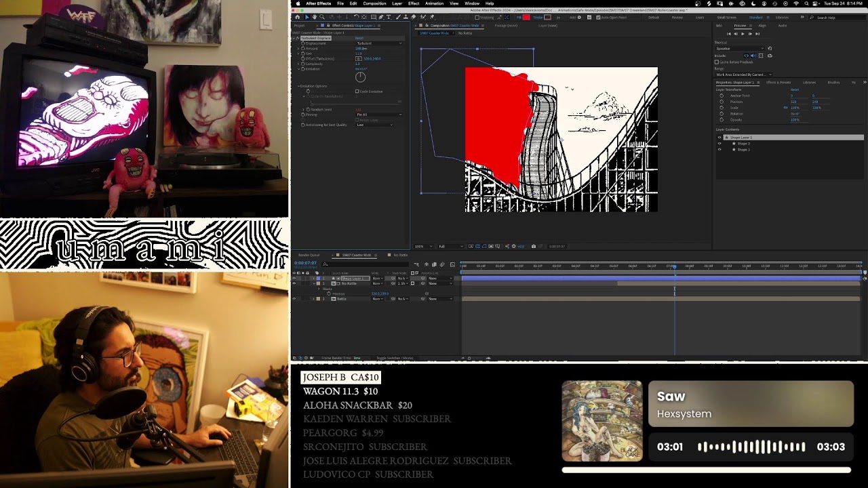Viewport: 868px width, 488px height.
Task: Jump to first frame in Preview panel
Action: pos(729,34)
